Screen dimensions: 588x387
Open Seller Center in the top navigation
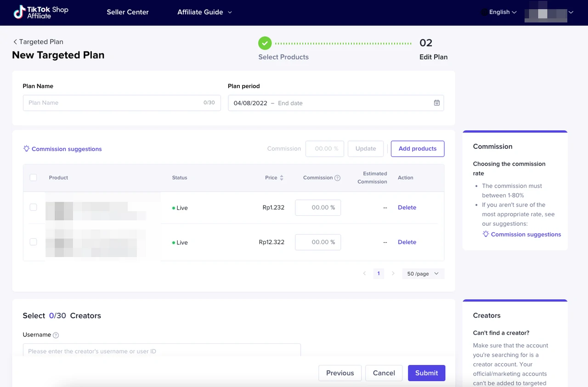point(128,12)
